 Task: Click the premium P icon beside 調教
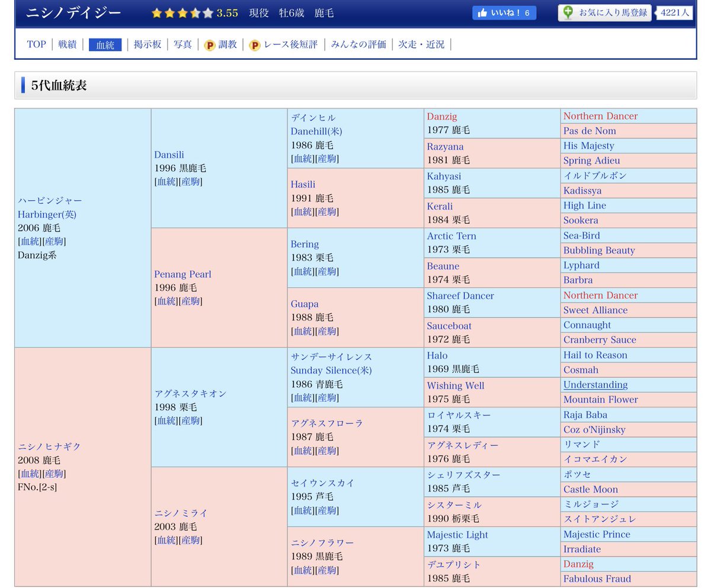tap(210, 45)
